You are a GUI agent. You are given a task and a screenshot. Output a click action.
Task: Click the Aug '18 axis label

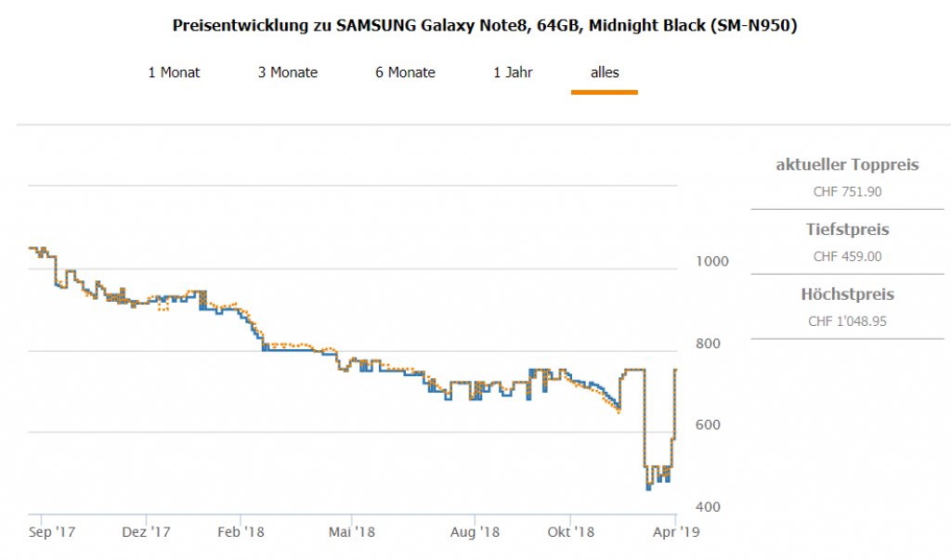475,533
